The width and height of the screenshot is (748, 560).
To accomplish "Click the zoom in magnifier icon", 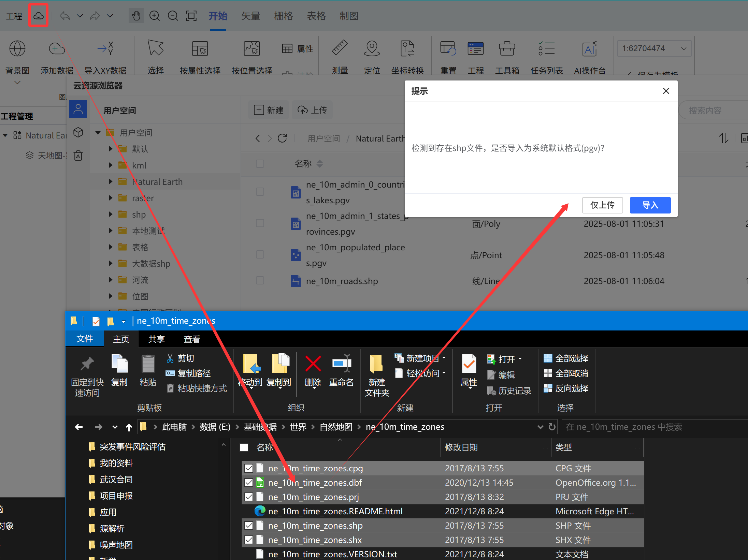I will point(155,16).
